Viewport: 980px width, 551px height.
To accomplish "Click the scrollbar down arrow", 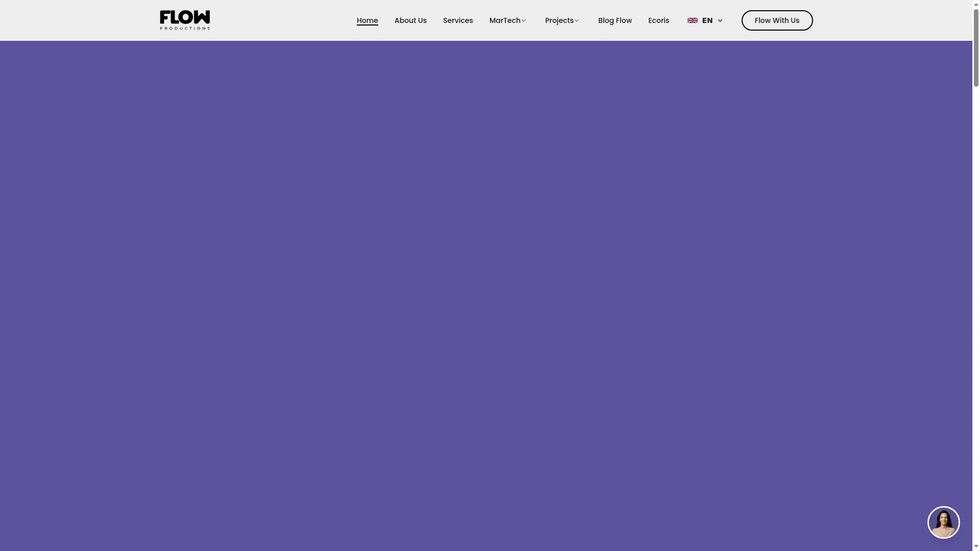I will click(x=976, y=546).
